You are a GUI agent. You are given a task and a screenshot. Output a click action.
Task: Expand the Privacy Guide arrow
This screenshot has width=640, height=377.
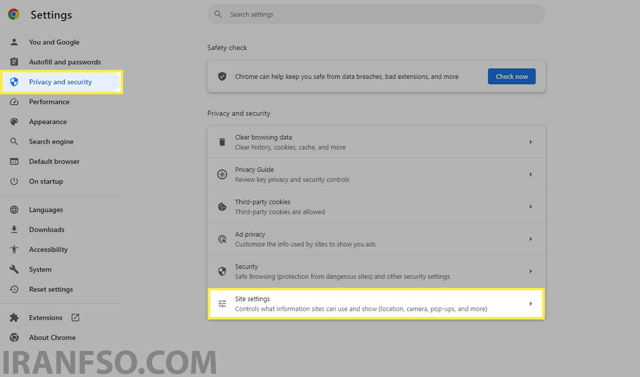click(x=531, y=174)
